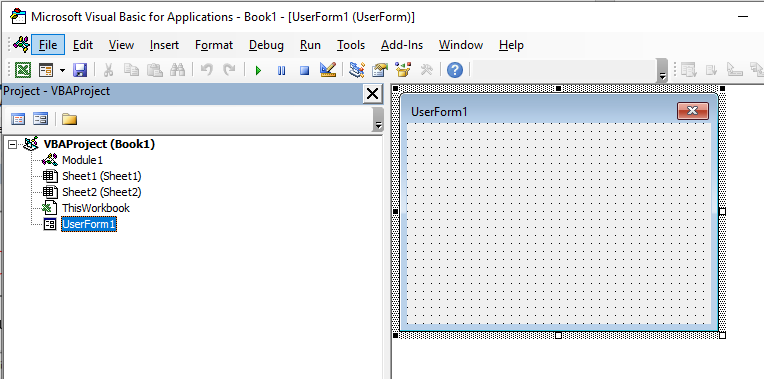Click the first greyed UserForm toolbar icon

(x=688, y=70)
